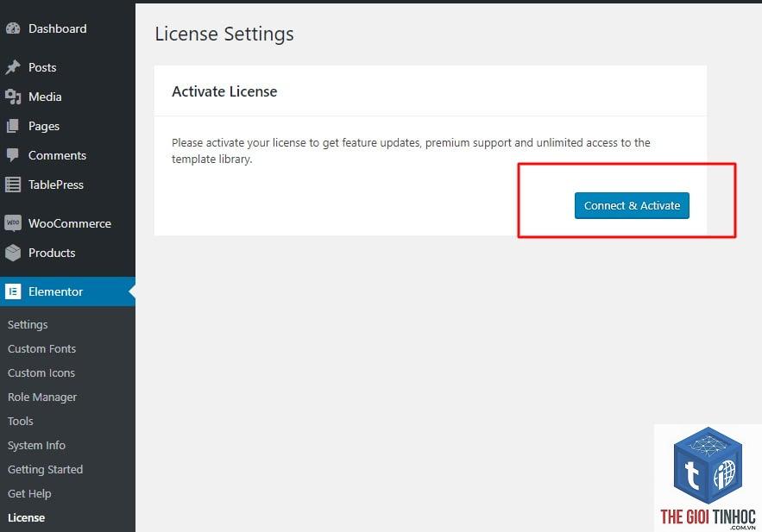This screenshot has width=762, height=532.
Task: Click the Comments speech bubble icon
Action: pyautogui.click(x=13, y=155)
